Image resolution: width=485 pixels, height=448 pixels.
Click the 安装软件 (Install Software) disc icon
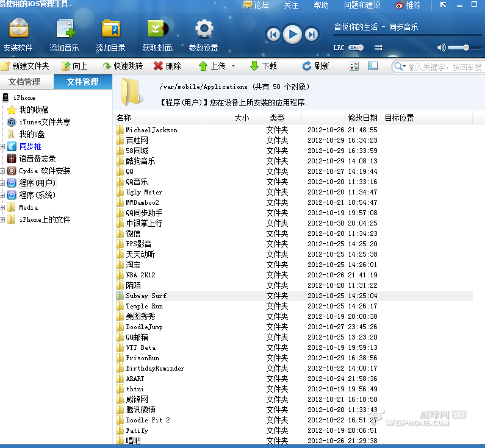pyautogui.click(x=18, y=29)
